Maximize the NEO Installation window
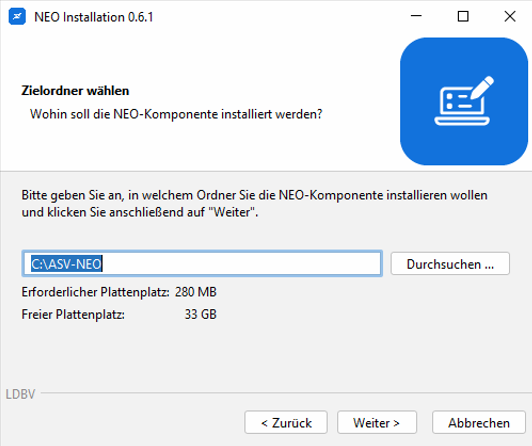Viewport: 532px width, 446px height. coord(463,16)
